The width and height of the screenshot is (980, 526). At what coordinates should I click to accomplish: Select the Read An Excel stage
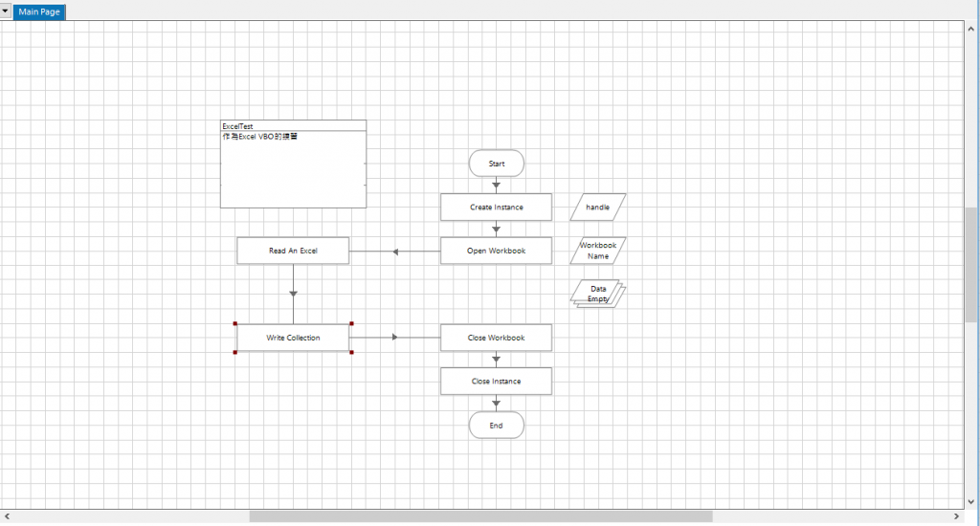(293, 251)
